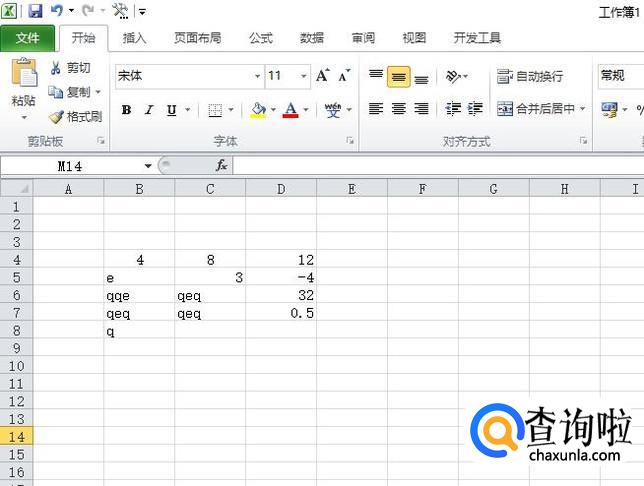Toggle Wrap Text (自动换行)

coord(530,76)
